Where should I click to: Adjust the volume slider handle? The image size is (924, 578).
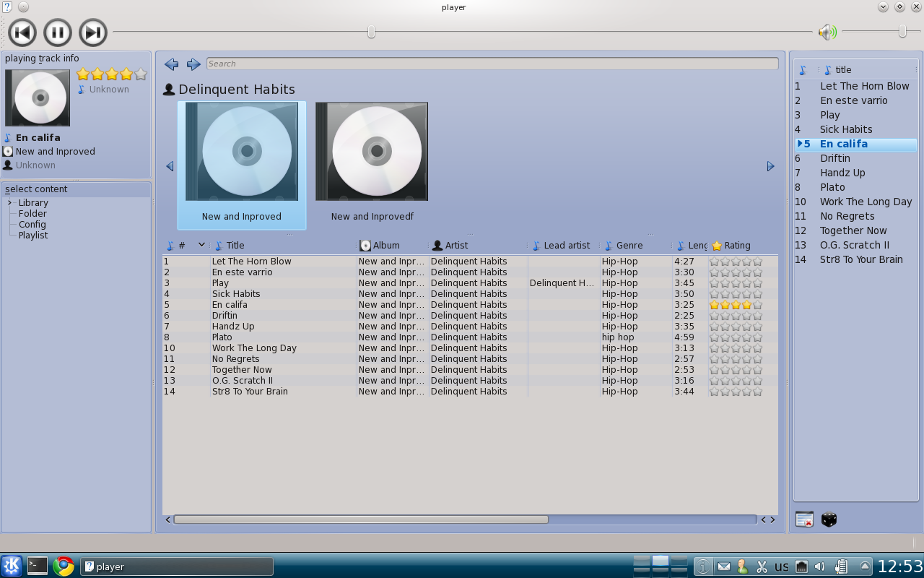(x=902, y=31)
